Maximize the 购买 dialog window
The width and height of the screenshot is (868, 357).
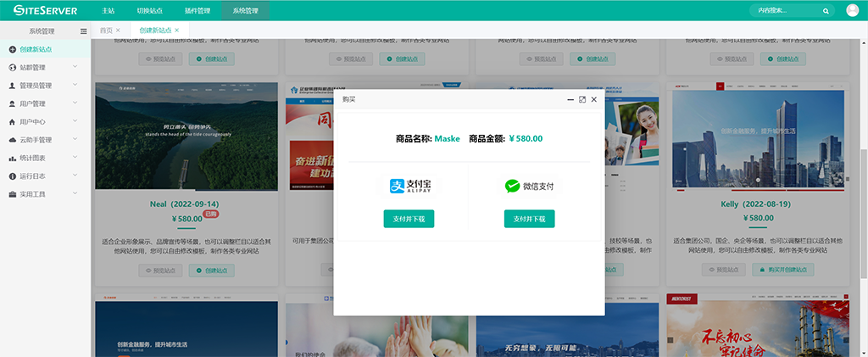582,99
